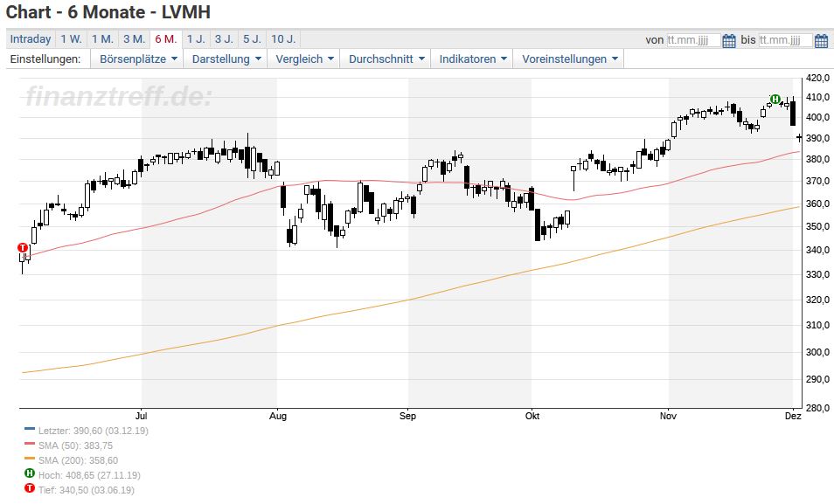The image size is (834, 504).
Task: Select the 6 M. time range tab
Action: [166, 39]
